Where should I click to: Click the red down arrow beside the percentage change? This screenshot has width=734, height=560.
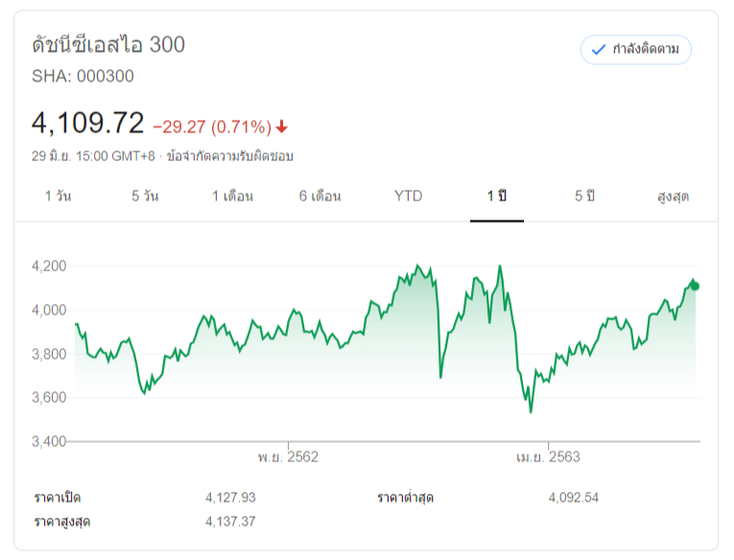click(281, 127)
